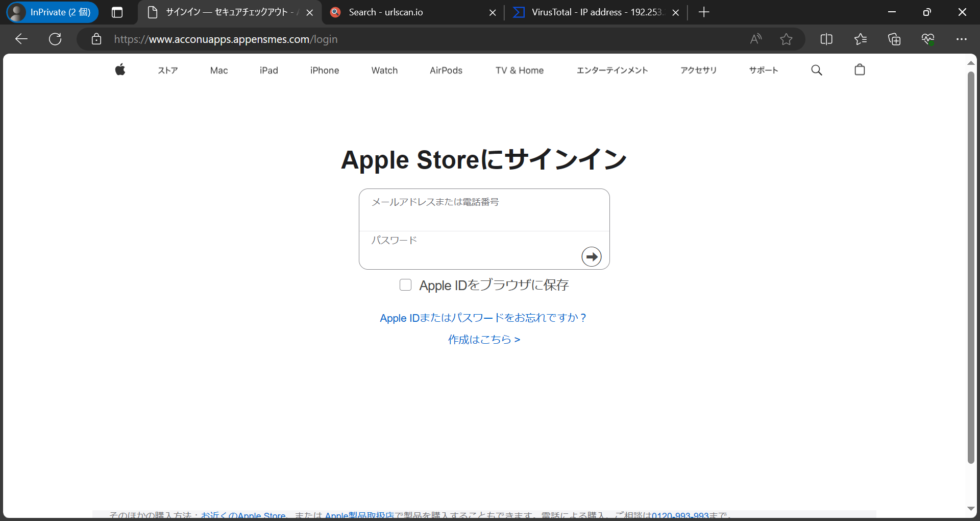Click the InPrivate profile badge
This screenshot has width=980, height=521.
click(53, 12)
